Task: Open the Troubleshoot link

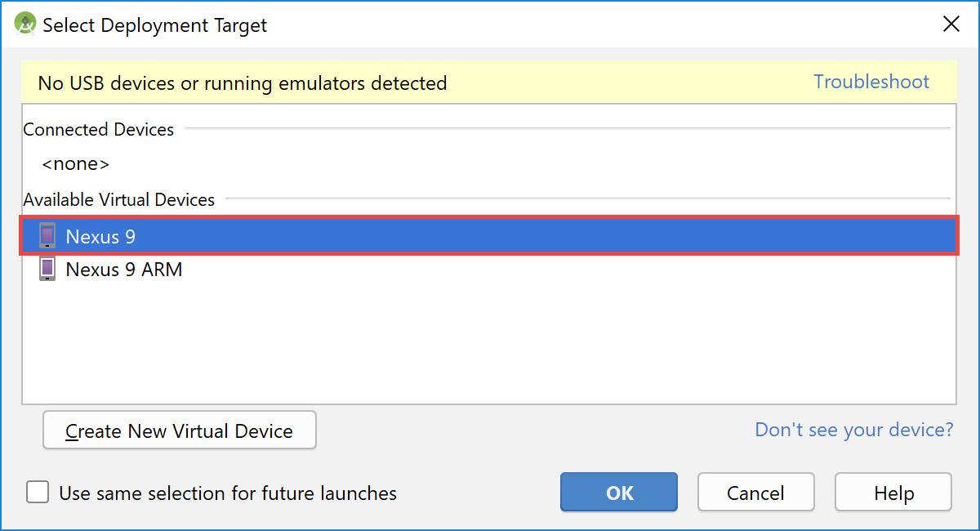Action: [871, 82]
